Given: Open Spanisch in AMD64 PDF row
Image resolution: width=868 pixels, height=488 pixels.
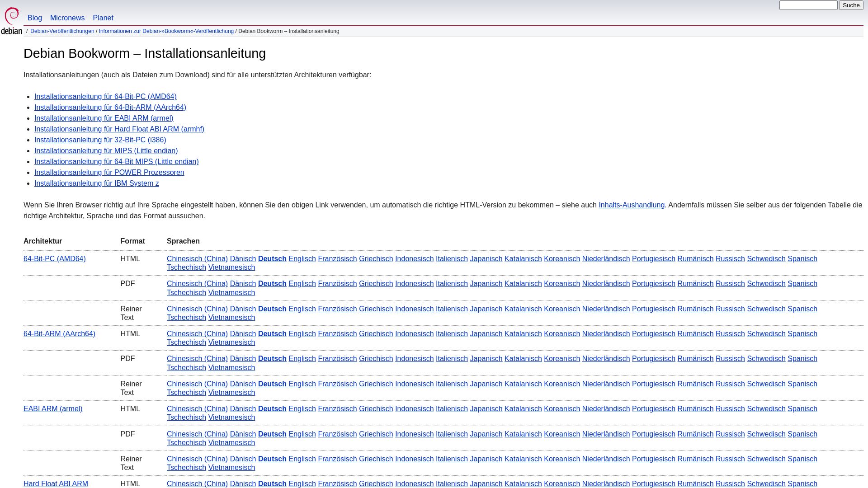Looking at the screenshot, I should (802, 284).
